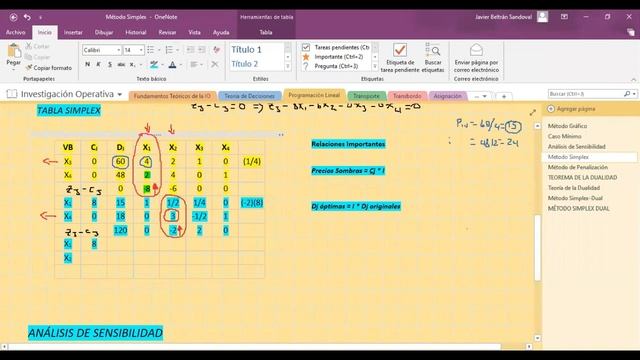Open Investigación Operativa notebook dropdown

[120, 94]
